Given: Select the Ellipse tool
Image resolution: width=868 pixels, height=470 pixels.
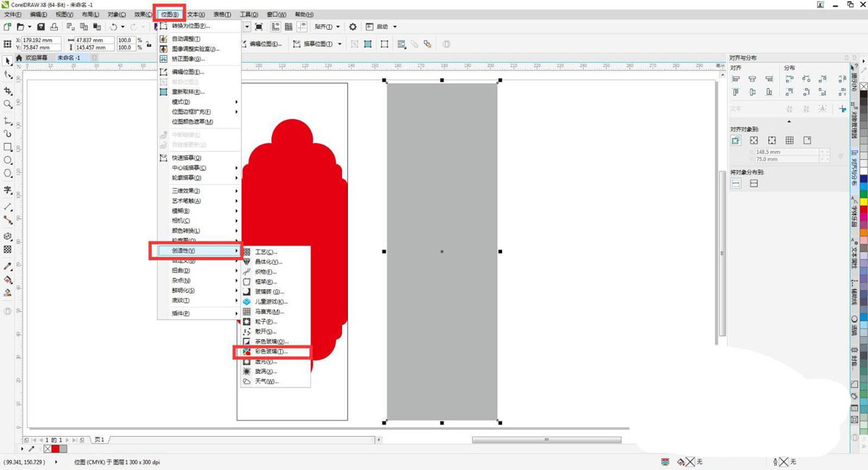Looking at the screenshot, I should (8, 160).
